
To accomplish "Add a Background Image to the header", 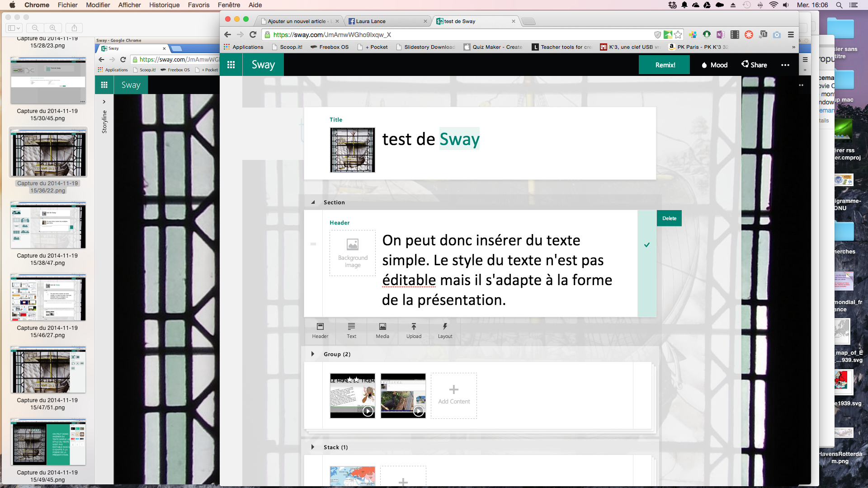I will [353, 253].
